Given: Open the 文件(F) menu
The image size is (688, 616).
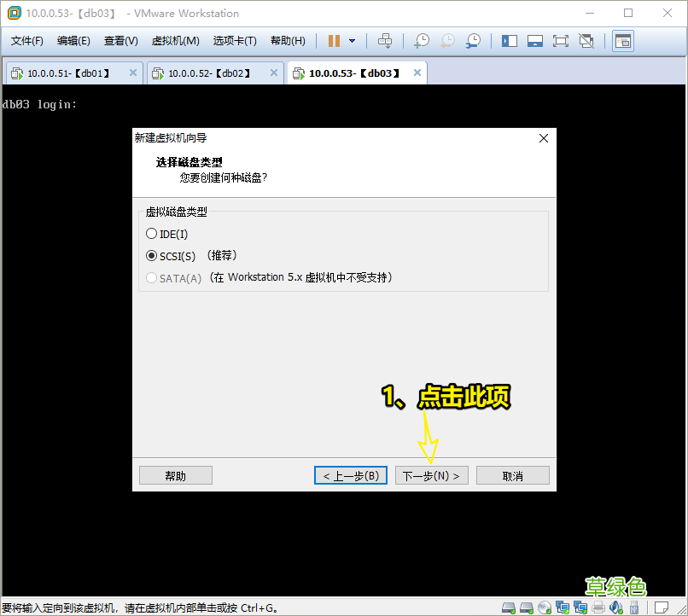Looking at the screenshot, I should [x=26, y=41].
